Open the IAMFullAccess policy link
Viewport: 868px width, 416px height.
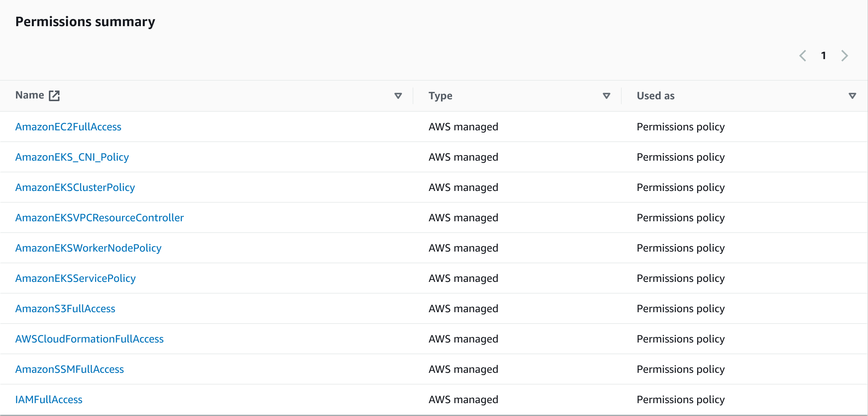coord(49,399)
